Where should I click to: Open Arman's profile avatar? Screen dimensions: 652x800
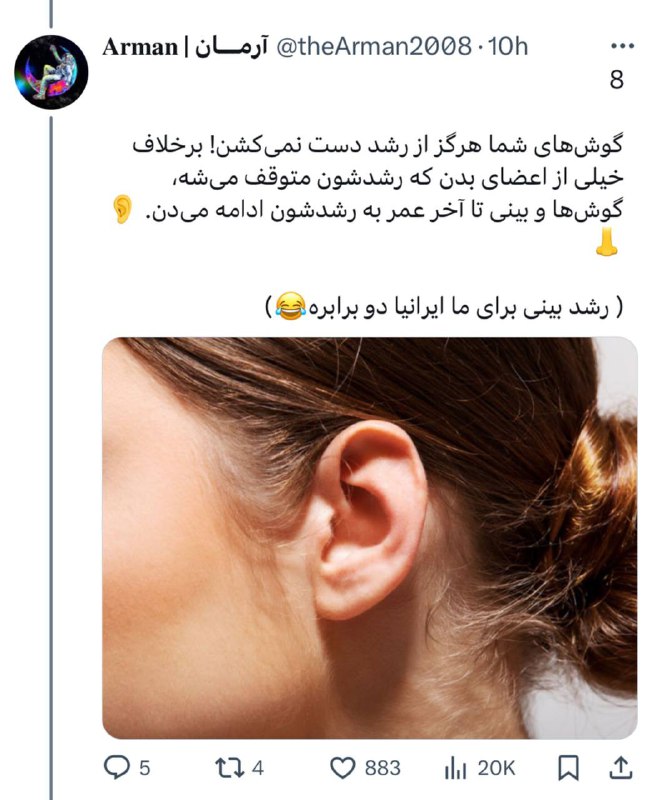coord(51,72)
